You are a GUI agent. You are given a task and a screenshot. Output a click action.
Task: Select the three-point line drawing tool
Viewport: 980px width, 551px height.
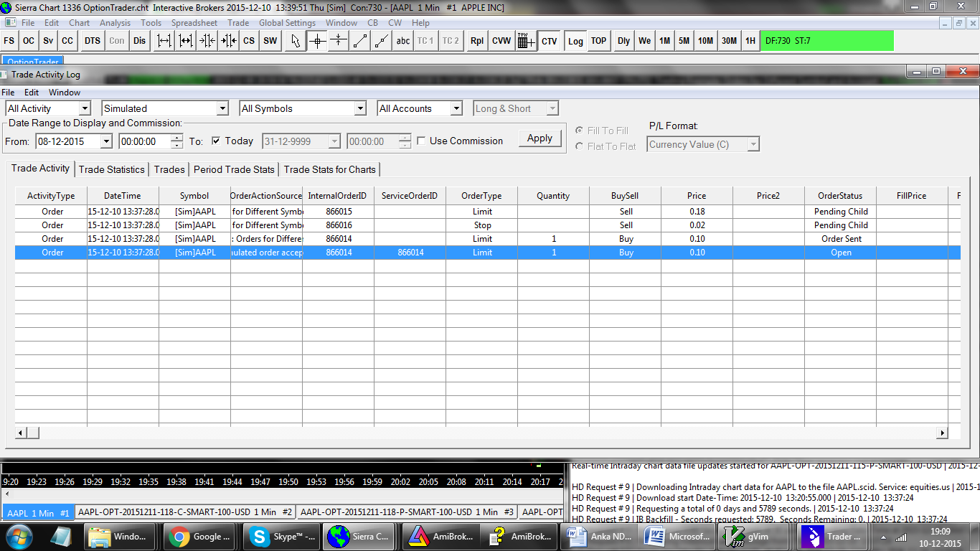pos(382,41)
